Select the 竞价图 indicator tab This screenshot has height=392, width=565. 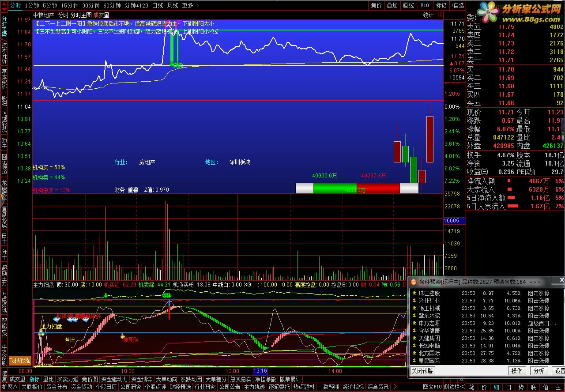tap(90, 379)
